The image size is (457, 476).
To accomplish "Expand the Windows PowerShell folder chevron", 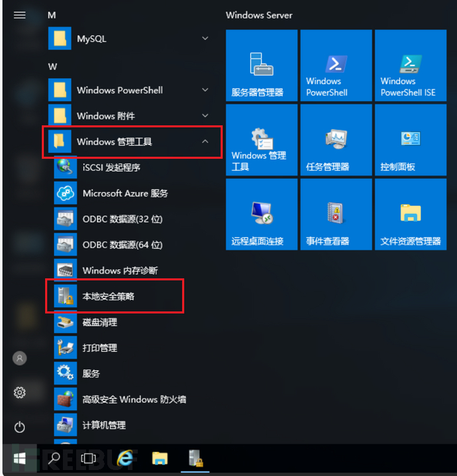I will coord(205,90).
